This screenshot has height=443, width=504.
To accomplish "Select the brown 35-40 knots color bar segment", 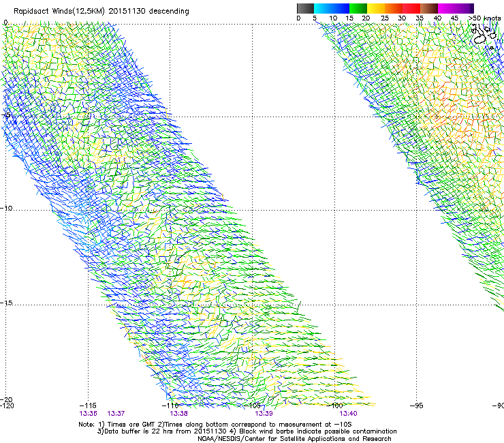I will [429, 8].
